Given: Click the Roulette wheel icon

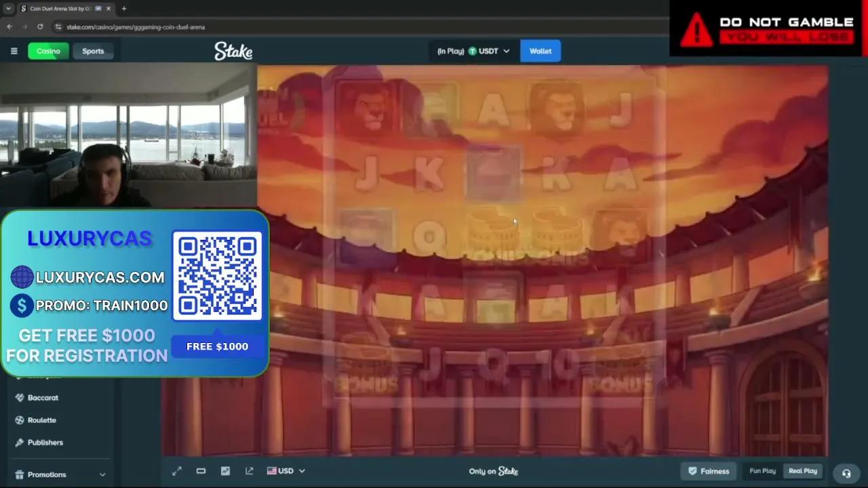Looking at the screenshot, I should [20, 420].
